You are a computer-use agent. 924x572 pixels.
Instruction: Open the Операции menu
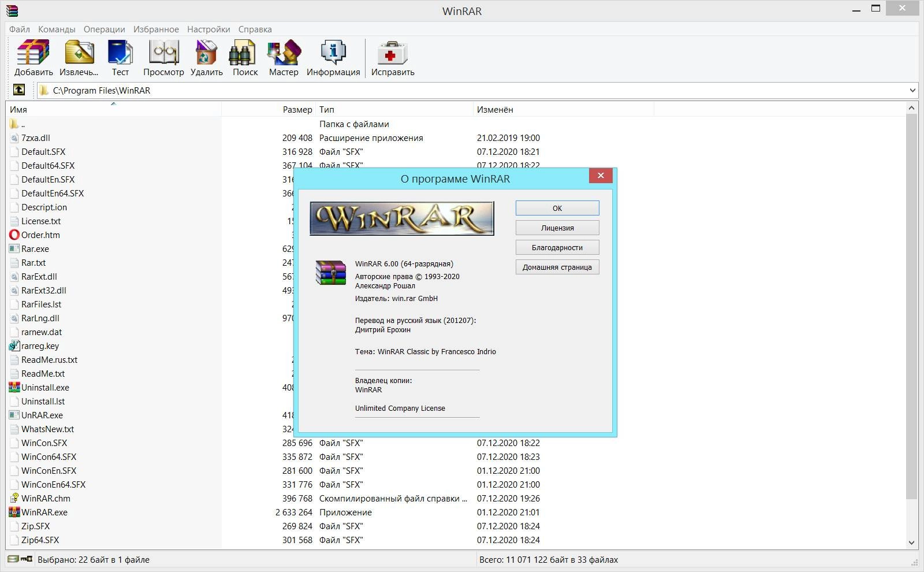click(x=104, y=29)
